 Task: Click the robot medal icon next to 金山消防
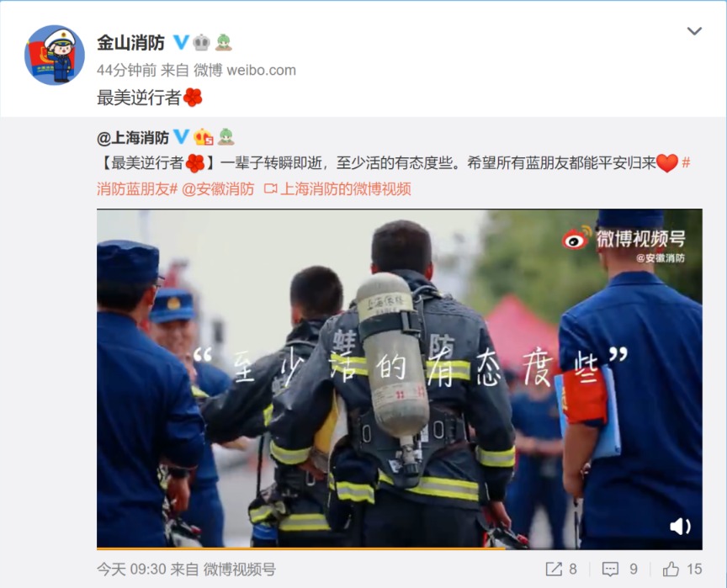click(201, 43)
